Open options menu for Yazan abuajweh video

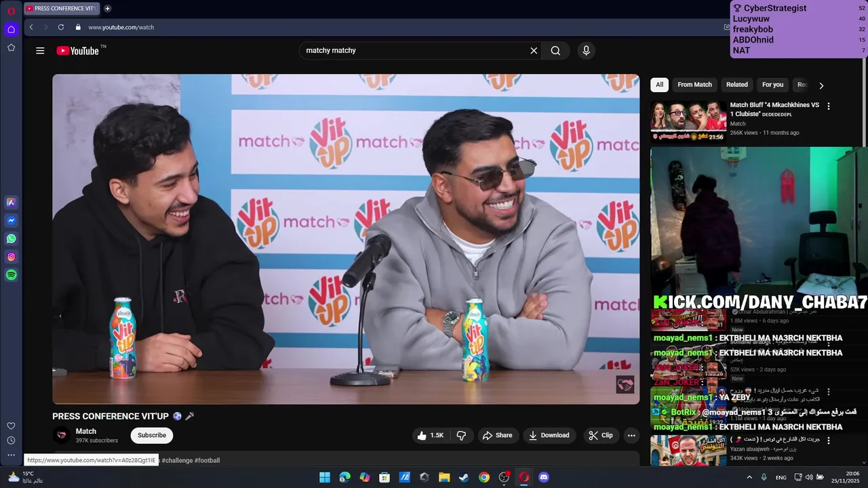coord(828,441)
